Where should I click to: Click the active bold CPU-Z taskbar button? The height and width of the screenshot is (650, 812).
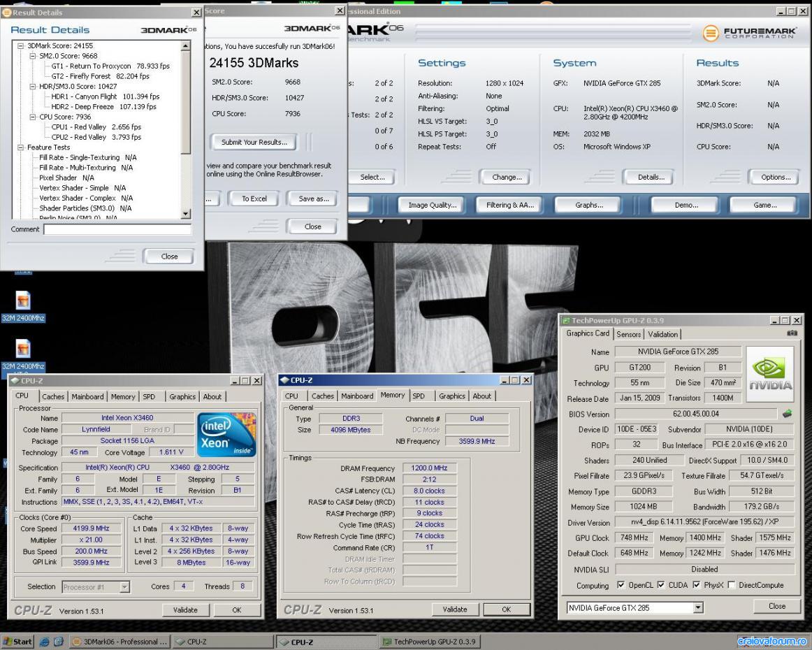[x=326, y=642]
